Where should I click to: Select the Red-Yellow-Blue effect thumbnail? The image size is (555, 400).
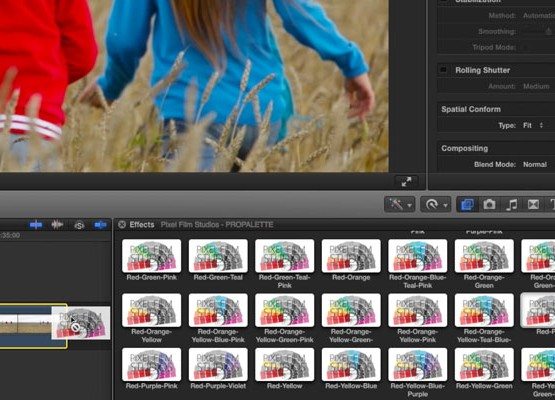click(351, 364)
